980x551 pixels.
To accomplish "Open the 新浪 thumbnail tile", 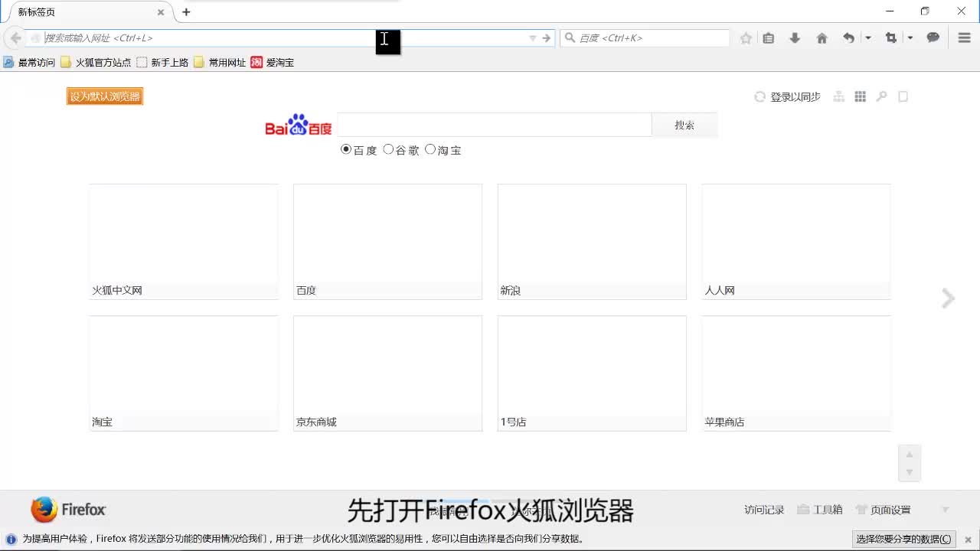I will point(592,241).
